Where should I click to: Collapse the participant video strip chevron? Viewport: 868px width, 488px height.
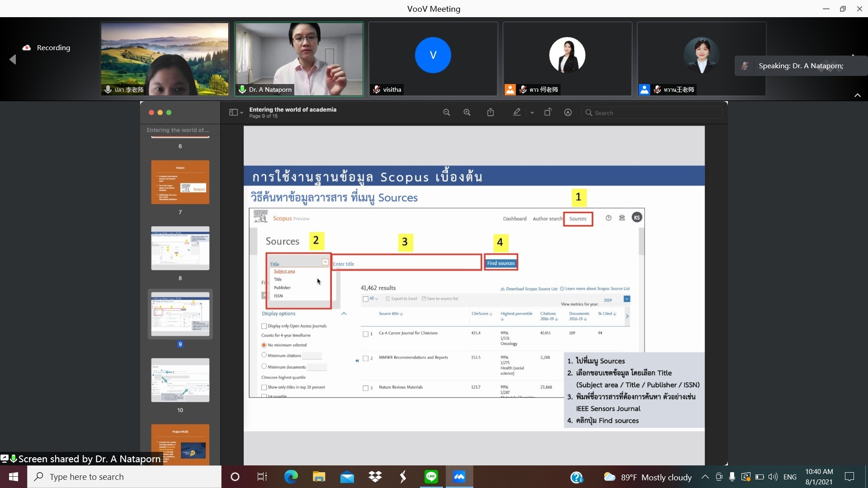coord(857,95)
